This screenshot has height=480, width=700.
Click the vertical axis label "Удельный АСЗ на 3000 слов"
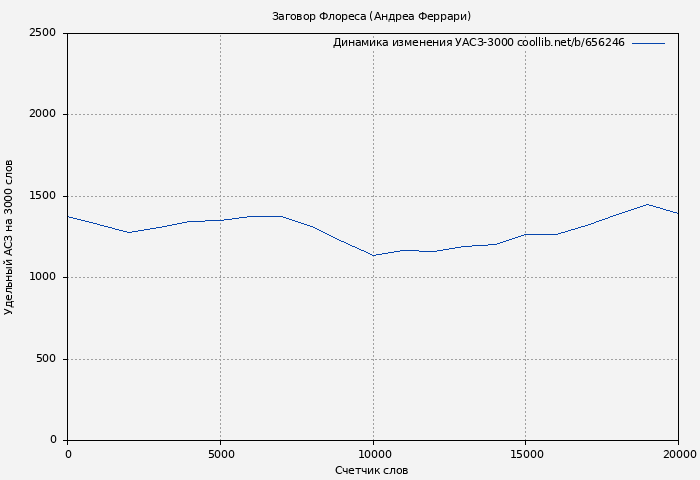[x=9, y=237]
